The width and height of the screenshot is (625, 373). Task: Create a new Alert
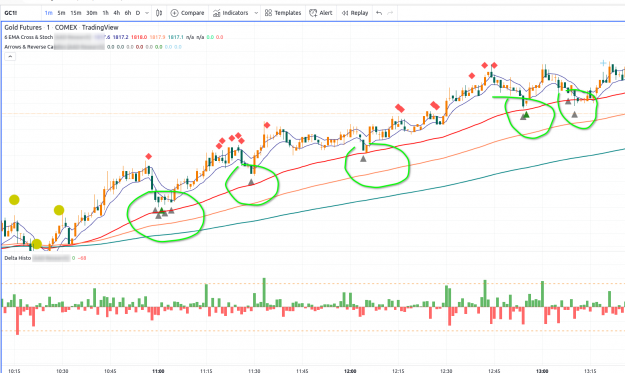pyautogui.click(x=321, y=13)
